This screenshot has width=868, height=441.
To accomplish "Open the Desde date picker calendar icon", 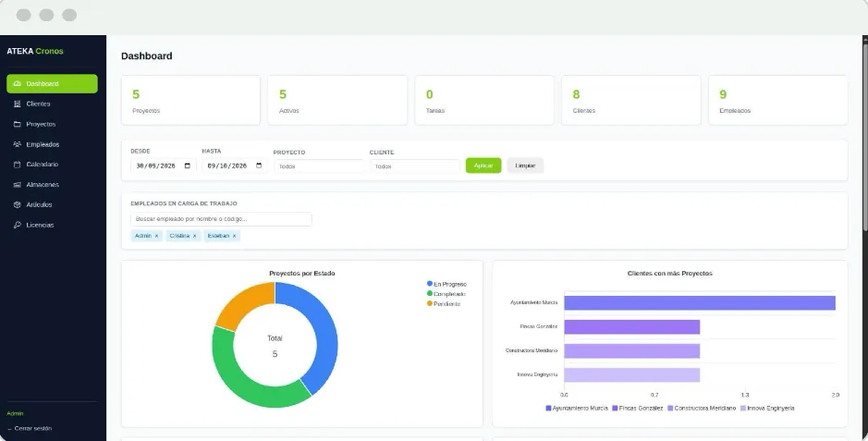I will pos(188,165).
